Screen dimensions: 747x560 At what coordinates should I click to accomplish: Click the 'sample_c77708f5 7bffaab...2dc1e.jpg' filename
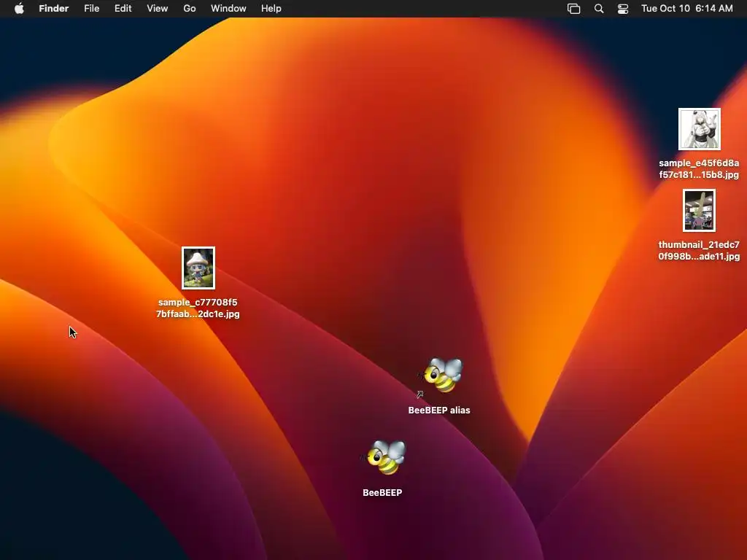(198, 308)
